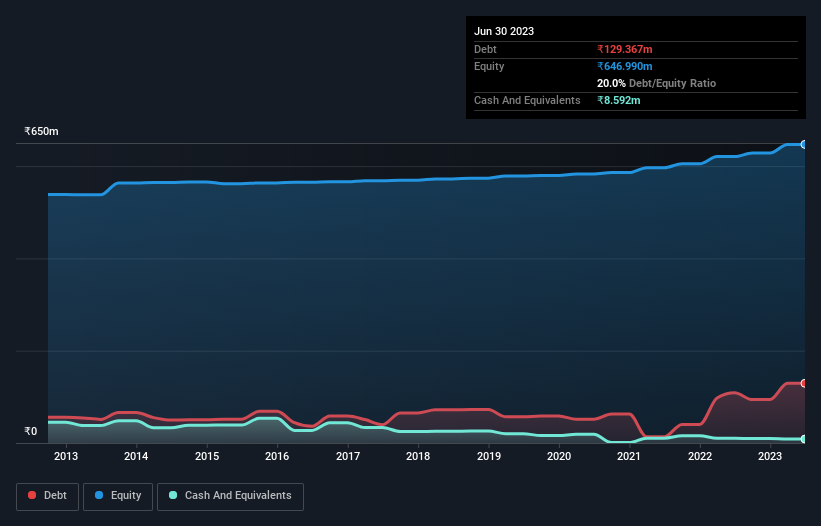The image size is (821, 526).
Task: Select the 2013 x-axis label
Action: (65, 456)
